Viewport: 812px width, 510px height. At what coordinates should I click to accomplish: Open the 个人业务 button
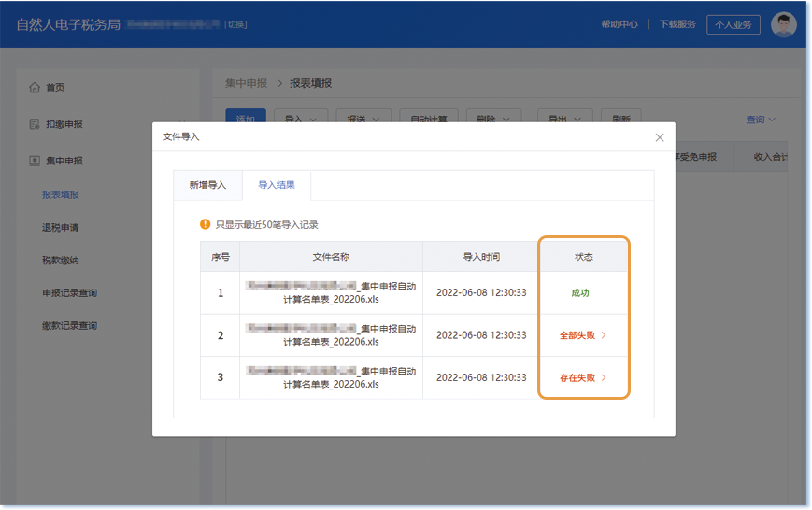click(x=733, y=24)
